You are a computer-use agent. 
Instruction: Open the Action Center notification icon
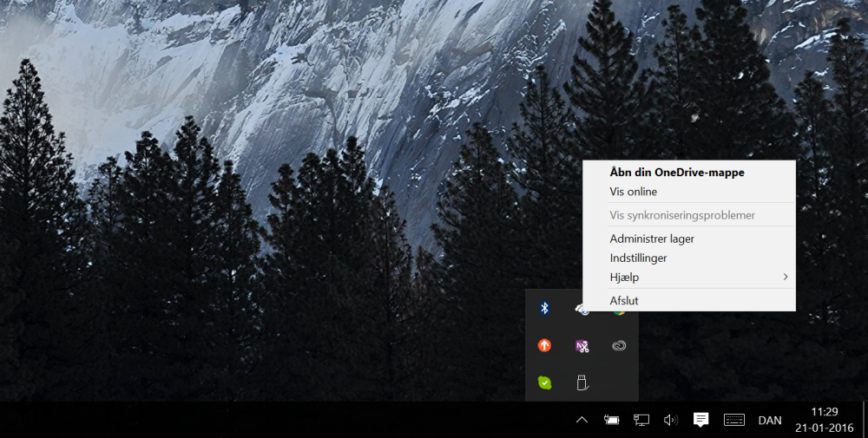click(700, 420)
